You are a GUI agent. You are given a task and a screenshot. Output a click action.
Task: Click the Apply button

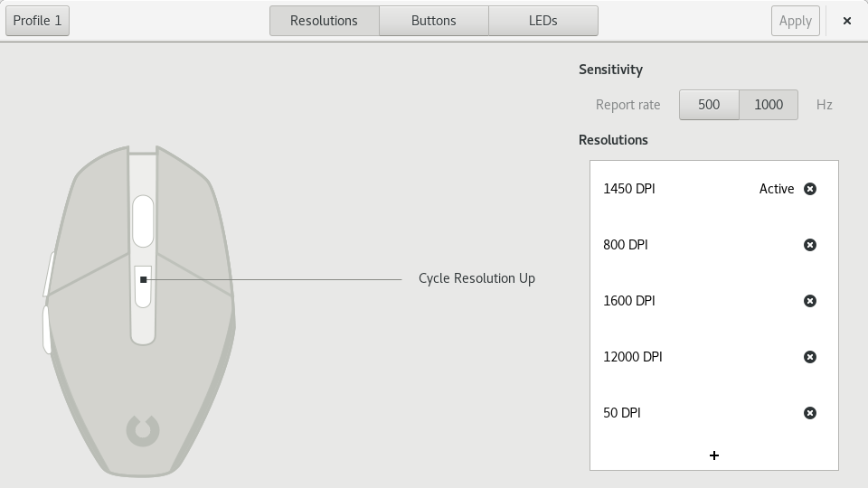click(x=796, y=21)
